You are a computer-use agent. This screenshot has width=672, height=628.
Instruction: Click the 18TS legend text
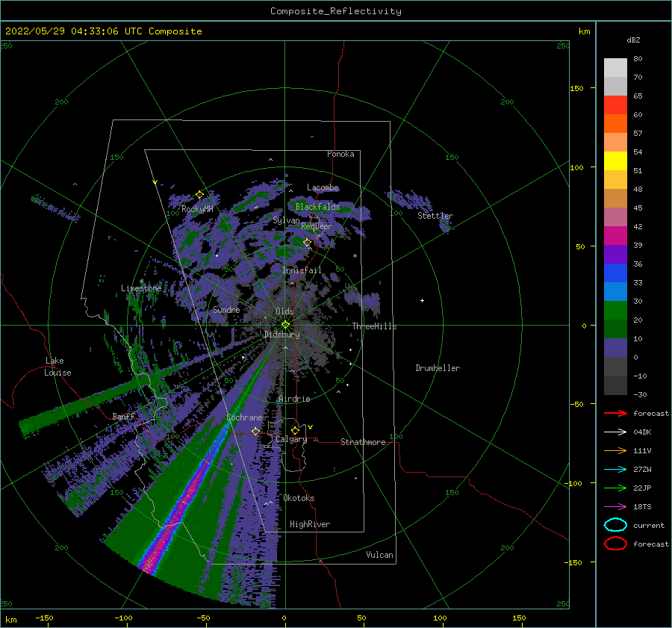tap(642, 507)
